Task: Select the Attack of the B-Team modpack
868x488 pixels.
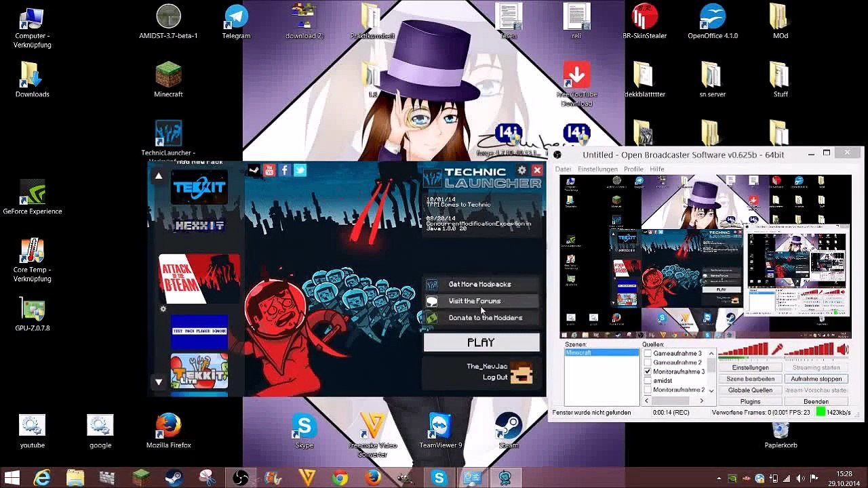Action: point(199,278)
